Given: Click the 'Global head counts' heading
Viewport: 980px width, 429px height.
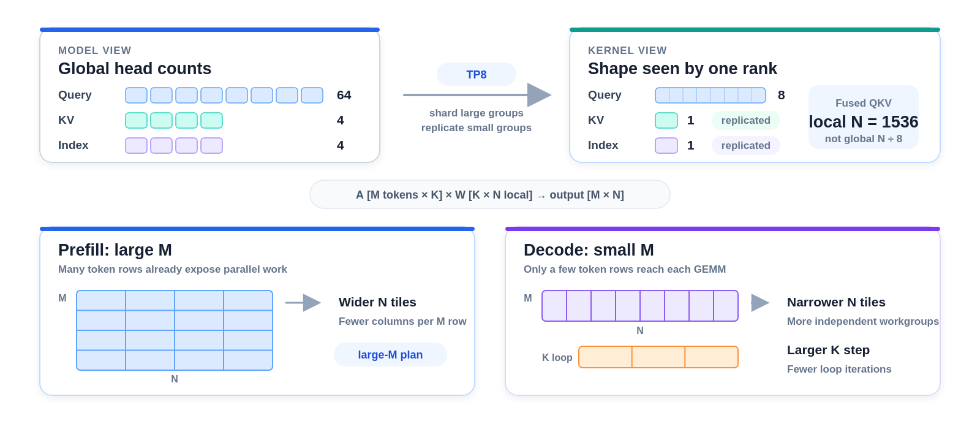Looking at the screenshot, I should [x=135, y=69].
